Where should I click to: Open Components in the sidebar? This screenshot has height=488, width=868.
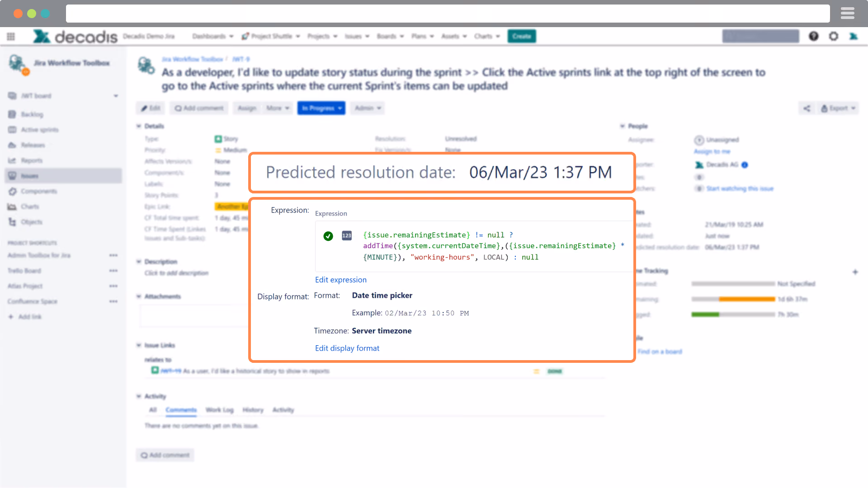coord(39,191)
